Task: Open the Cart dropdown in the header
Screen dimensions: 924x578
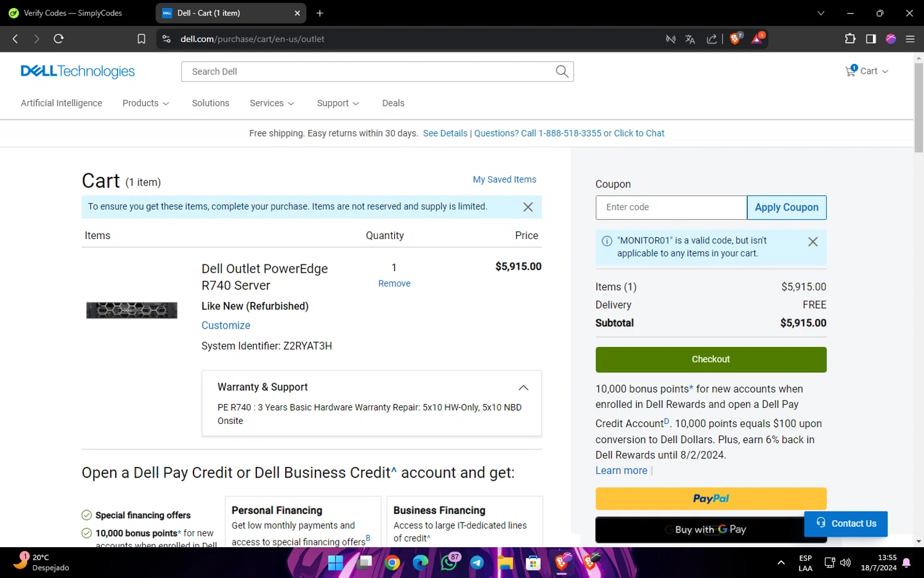Action: tap(874, 71)
